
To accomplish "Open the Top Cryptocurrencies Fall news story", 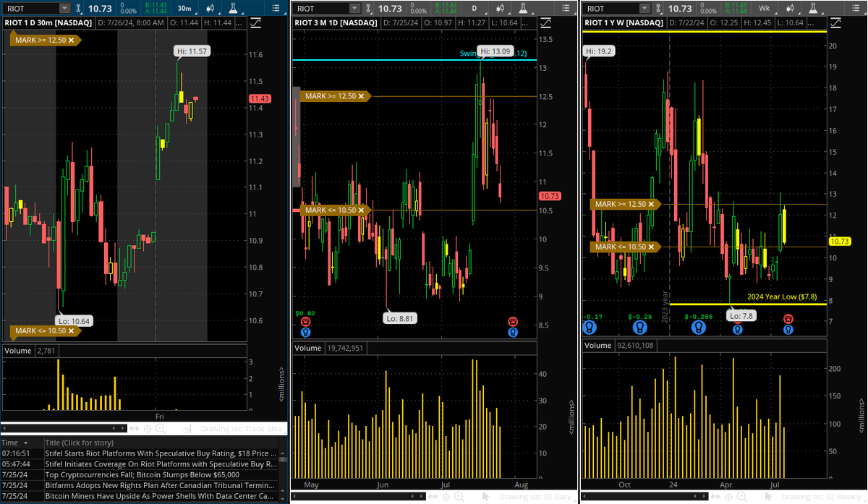I will [161, 475].
